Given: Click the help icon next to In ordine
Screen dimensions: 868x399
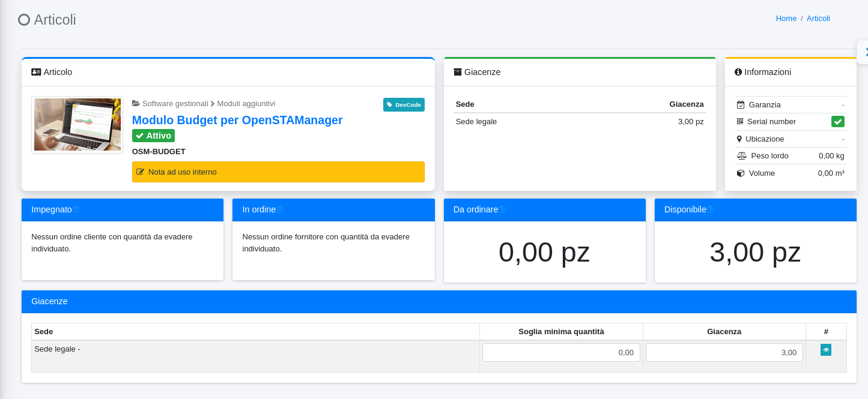Looking at the screenshot, I should 280,210.
